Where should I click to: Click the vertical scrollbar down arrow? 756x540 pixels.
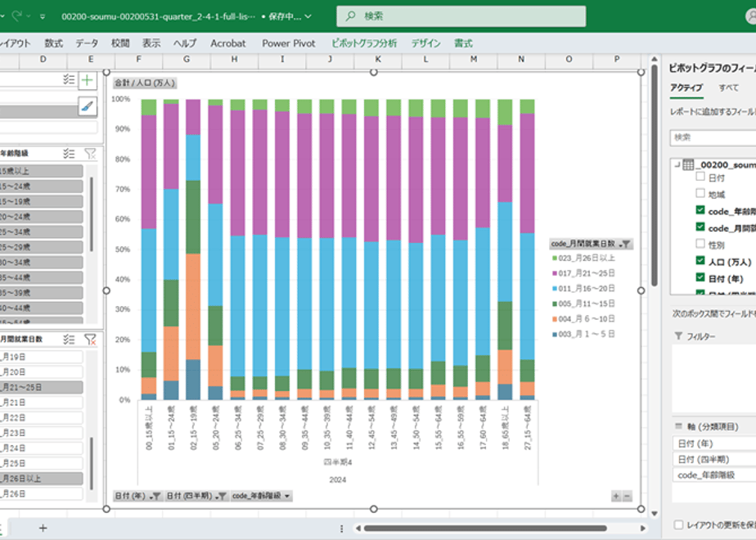click(x=654, y=514)
